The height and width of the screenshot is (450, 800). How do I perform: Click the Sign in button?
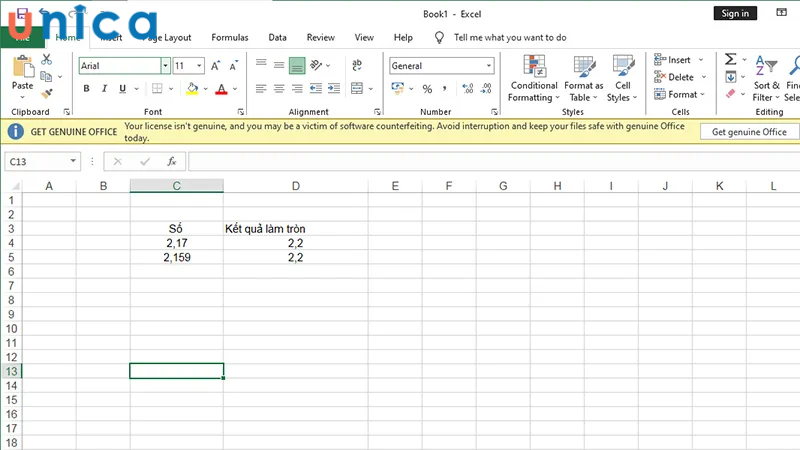click(x=735, y=13)
